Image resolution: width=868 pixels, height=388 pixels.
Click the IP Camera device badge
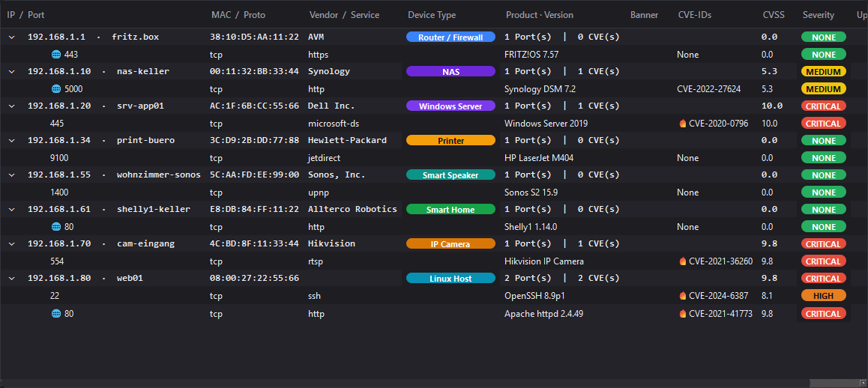[450, 243]
